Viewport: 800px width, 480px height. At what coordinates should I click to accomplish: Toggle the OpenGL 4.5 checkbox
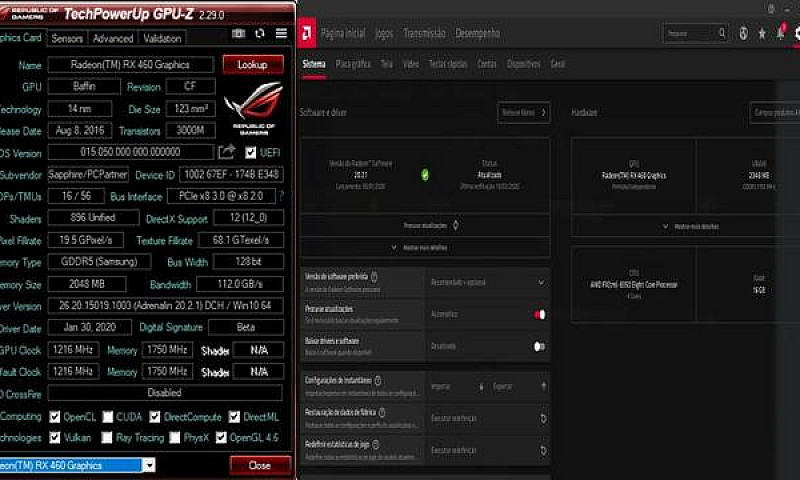(x=221, y=438)
